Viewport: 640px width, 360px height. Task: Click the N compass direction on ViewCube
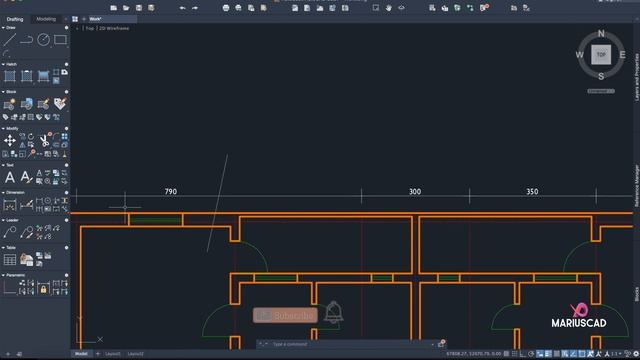(601, 33)
